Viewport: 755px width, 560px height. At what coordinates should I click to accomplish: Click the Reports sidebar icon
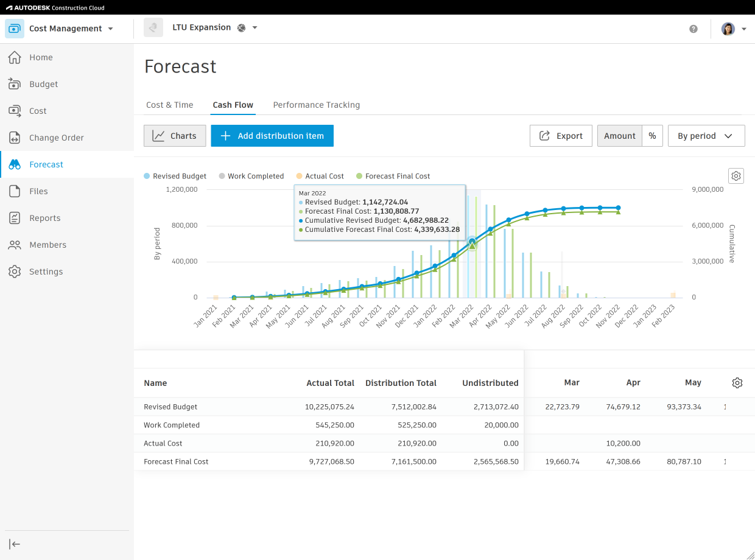click(15, 218)
